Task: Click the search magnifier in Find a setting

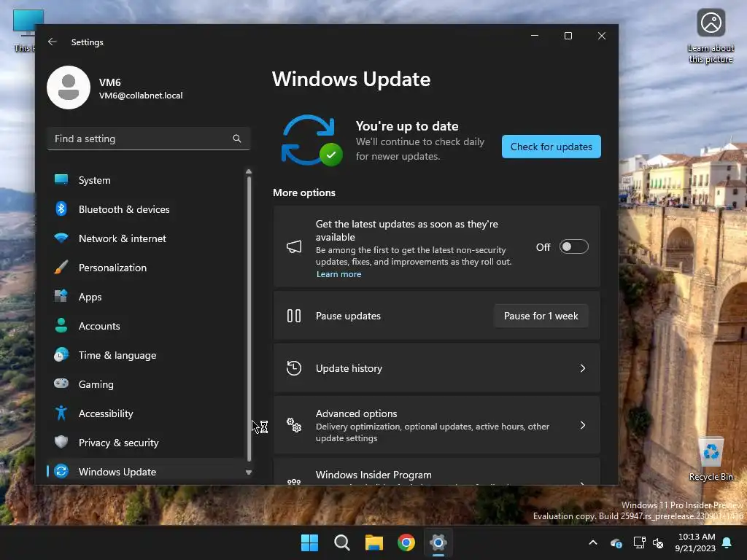Action: (x=237, y=139)
